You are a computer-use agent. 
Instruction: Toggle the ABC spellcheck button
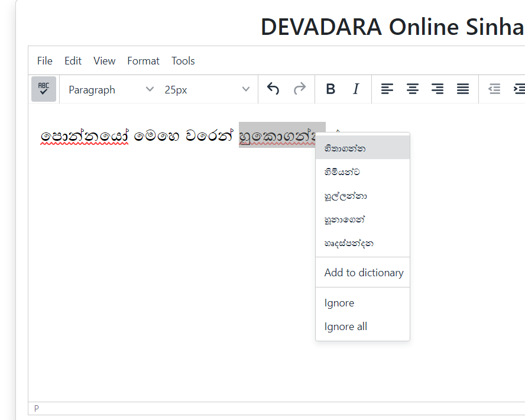tap(44, 89)
